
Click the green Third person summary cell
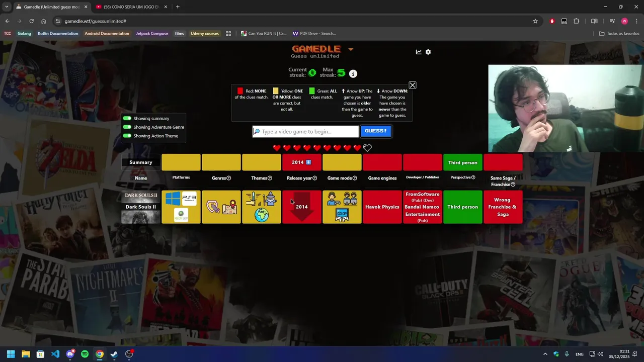pyautogui.click(x=463, y=162)
